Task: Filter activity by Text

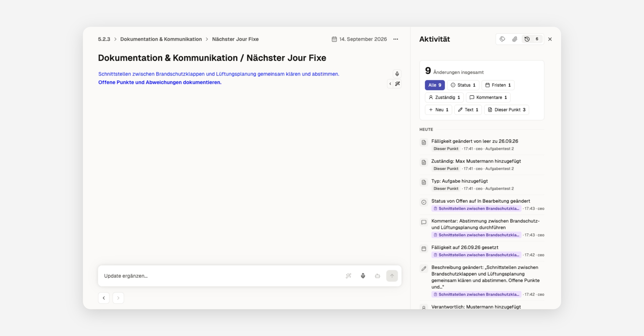Action: coord(468,110)
